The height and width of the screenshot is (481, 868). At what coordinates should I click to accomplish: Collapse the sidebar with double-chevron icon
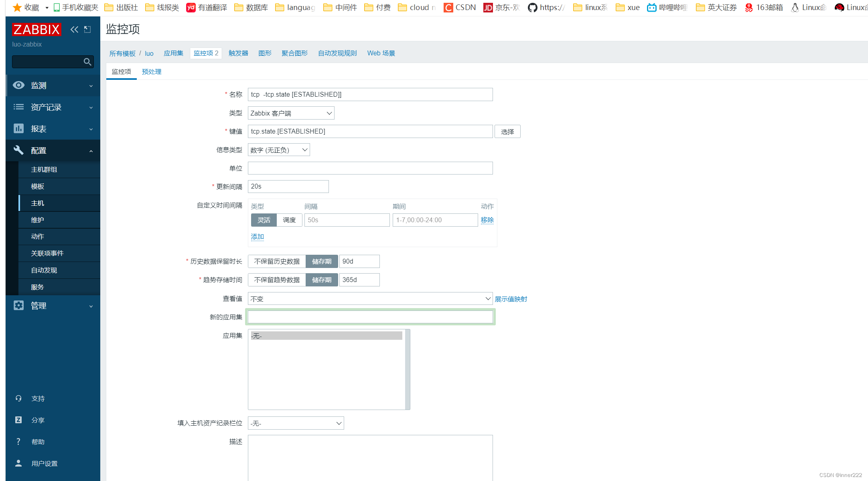(x=74, y=29)
